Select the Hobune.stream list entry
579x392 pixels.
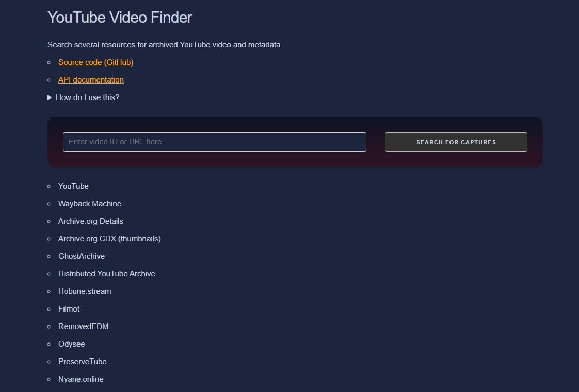pos(85,291)
